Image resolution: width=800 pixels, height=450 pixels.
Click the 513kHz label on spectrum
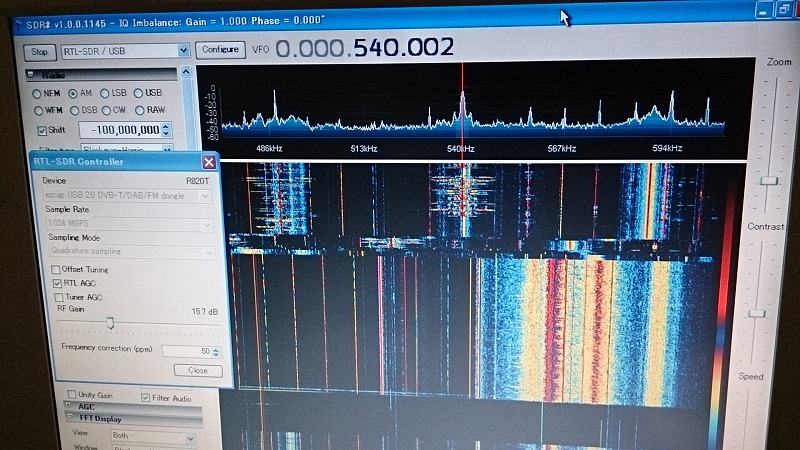tap(364, 149)
